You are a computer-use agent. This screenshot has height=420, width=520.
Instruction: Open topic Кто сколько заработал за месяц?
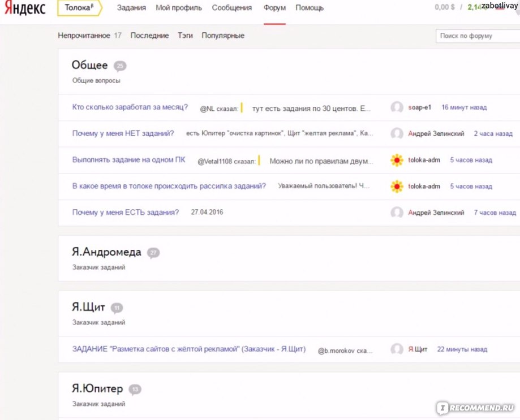coord(130,107)
